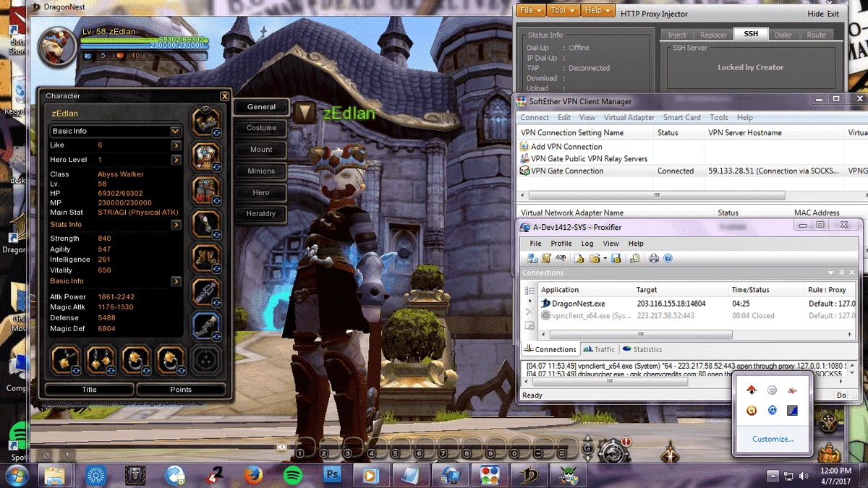Open the Profile menu in Proxifier
The image size is (868, 488).
pyautogui.click(x=561, y=244)
